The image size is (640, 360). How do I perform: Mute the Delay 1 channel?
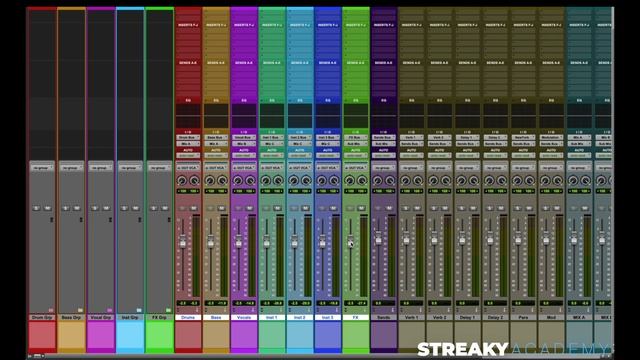click(473, 208)
